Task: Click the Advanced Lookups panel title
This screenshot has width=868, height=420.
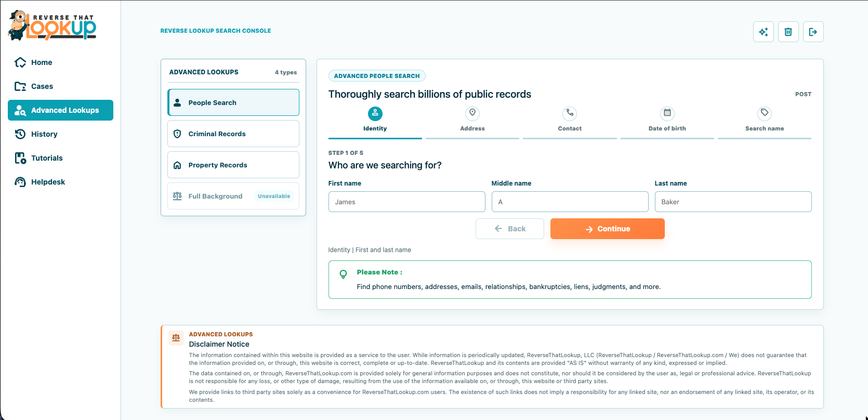Action: pos(204,72)
